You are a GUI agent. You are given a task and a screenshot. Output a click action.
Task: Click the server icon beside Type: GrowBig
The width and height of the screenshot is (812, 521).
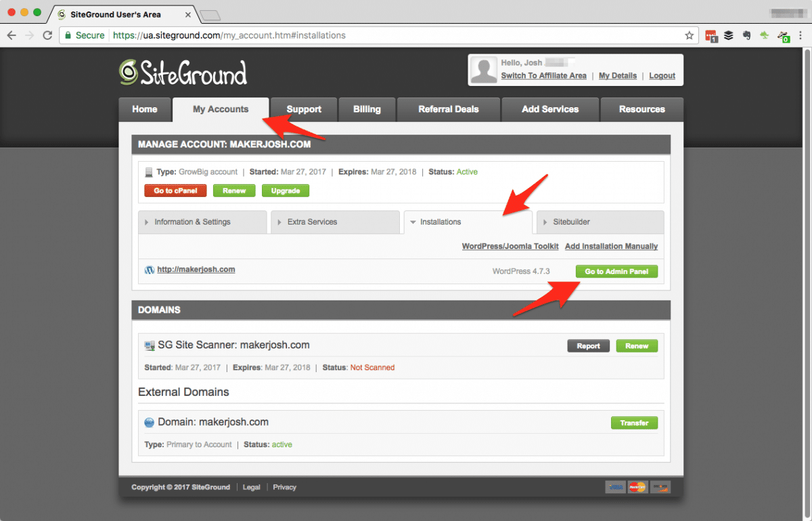click(149, 173)
